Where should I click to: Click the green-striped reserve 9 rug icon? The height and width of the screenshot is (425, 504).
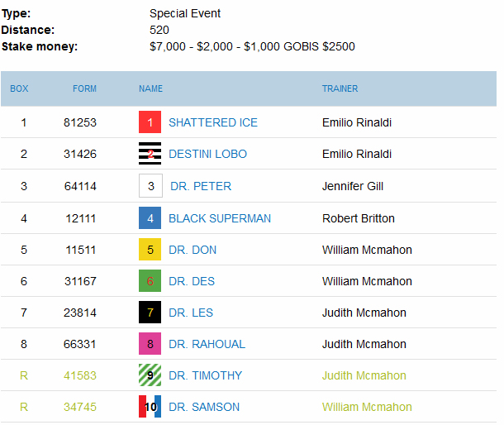coord(150,375)
